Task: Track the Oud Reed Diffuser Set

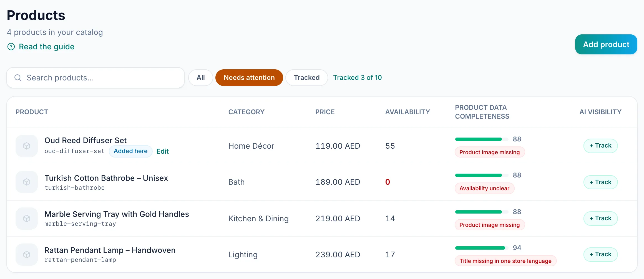Action: (600, 146)
